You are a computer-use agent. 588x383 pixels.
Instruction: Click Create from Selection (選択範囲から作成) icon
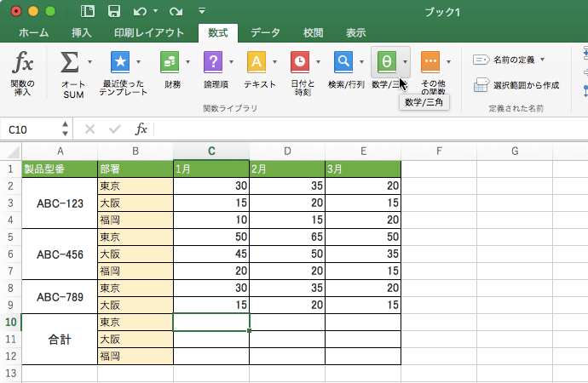[481, 85]
